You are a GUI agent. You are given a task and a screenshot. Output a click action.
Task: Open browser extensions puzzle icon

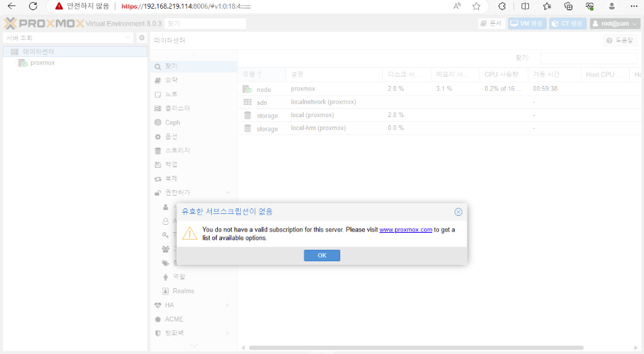coord(502,6)
